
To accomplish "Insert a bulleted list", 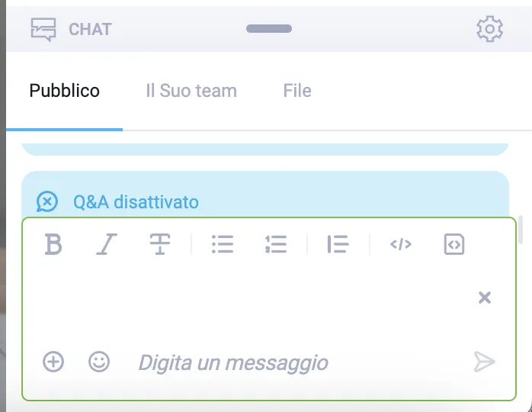I will [x=223, y=244].
